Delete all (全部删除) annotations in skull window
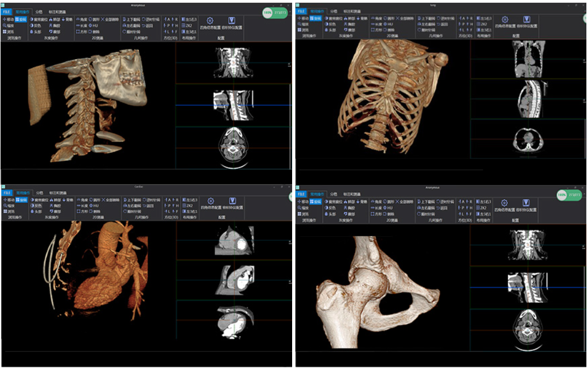This screenshot has height=371, width=588. (110, 19)
